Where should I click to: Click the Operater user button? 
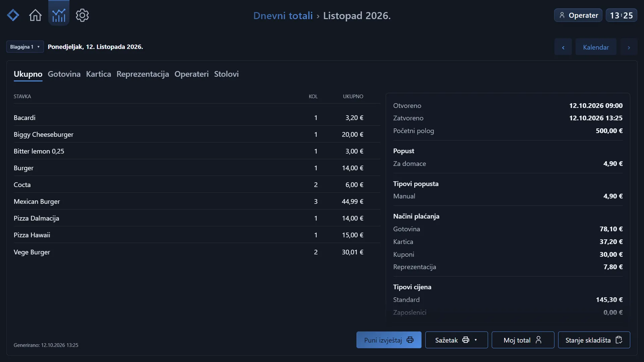tap(578, 15)
